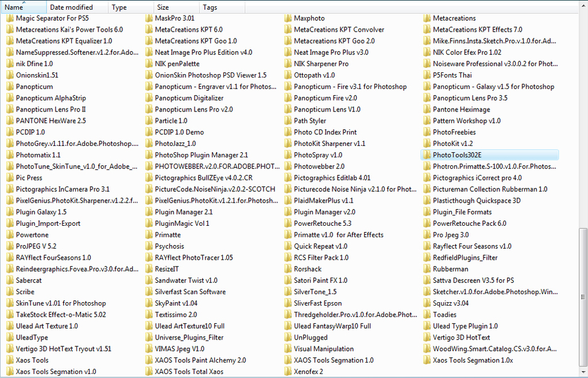Image resolution: width=588 pixels, height=378 pixels.
Task: Click the PhotoJazz_1.0 folder icon
Action: pyautogui.click(x=149, y=143)
